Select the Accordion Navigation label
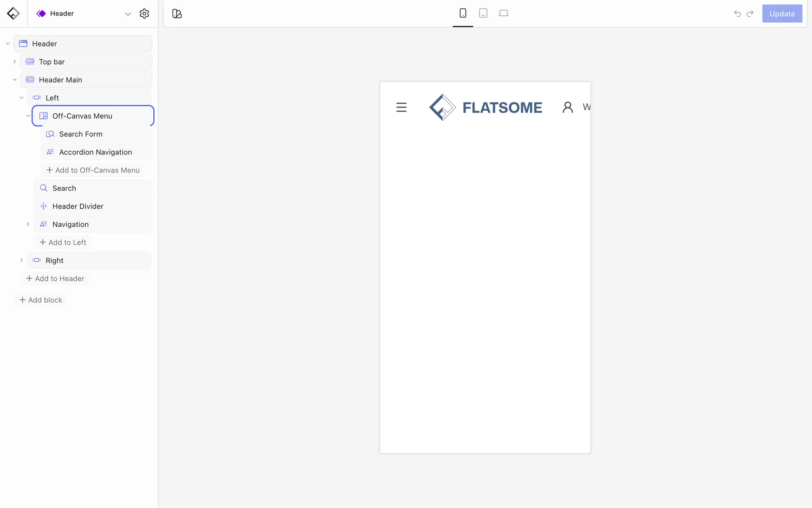Viewport: 812px width, 508px height. pos(96,152)
